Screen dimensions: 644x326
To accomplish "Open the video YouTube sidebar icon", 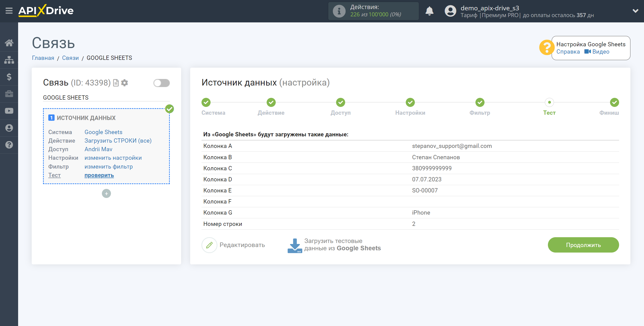I will 9,111.
